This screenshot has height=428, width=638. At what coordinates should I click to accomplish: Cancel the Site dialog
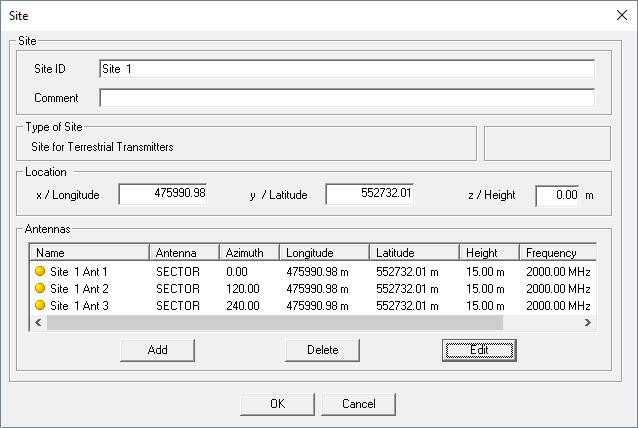point(358,403)
